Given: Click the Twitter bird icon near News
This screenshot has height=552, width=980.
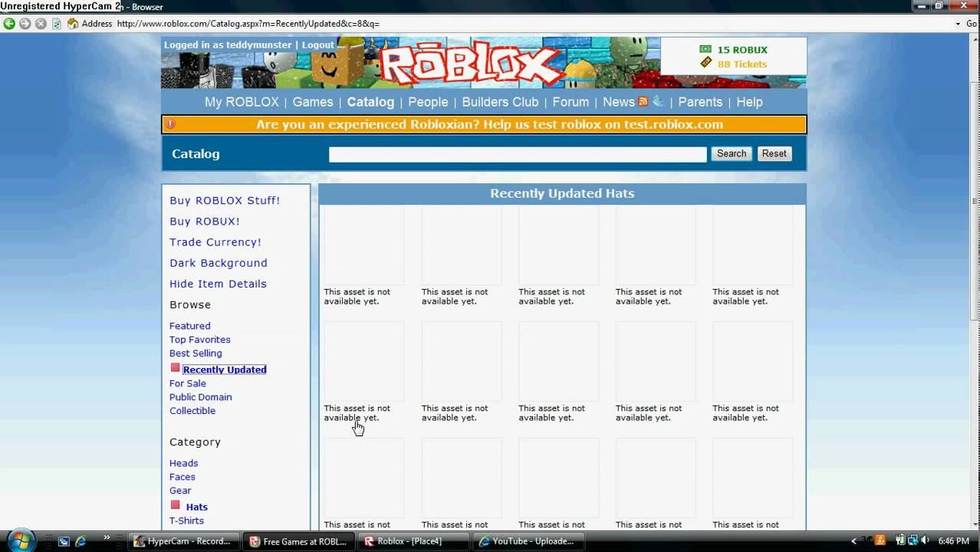Looking at the screenshot, I should point(658,100).
